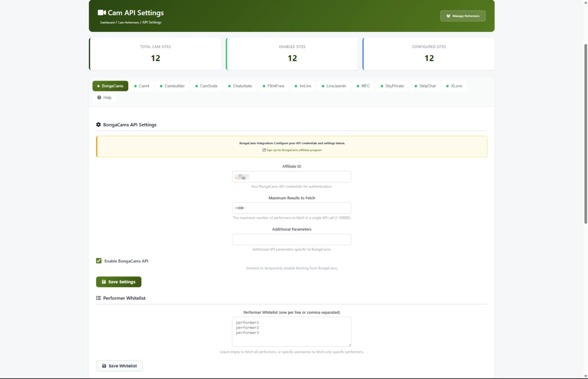588x379 pixels.
Task: Select the LiveJasmin tab
Action: pos(334,86)
